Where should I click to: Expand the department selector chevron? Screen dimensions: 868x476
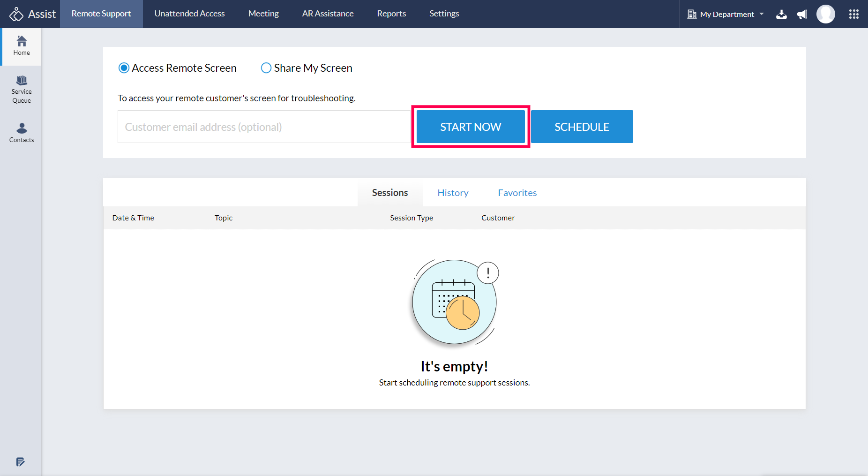[762, 14]
